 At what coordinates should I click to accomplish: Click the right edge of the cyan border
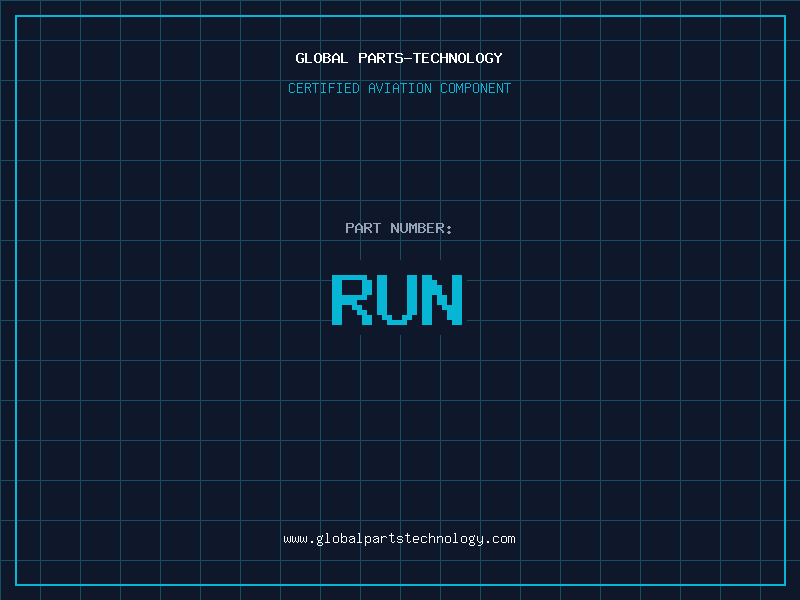coord(784,300)
